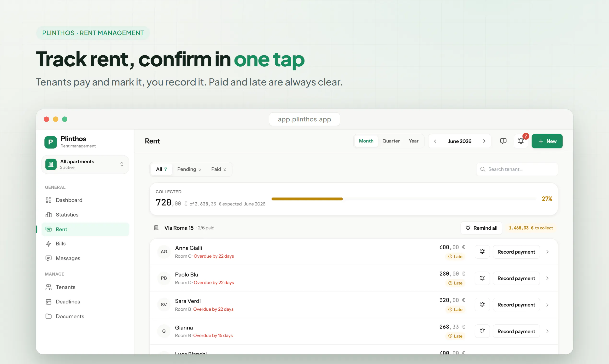The height and width of the screenshot is (364, 609).
Task: Click the Via Roma 15 heading
Action: point(179,228)
